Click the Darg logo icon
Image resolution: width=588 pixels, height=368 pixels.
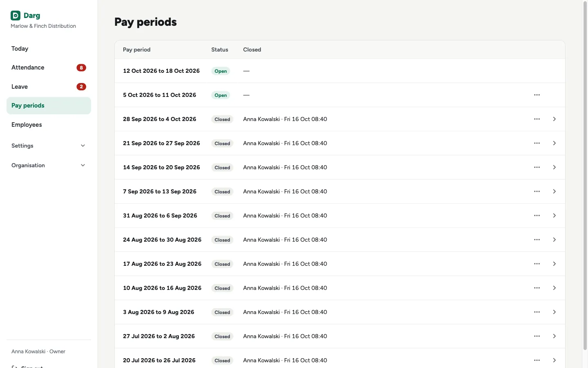tap(16, 16)
